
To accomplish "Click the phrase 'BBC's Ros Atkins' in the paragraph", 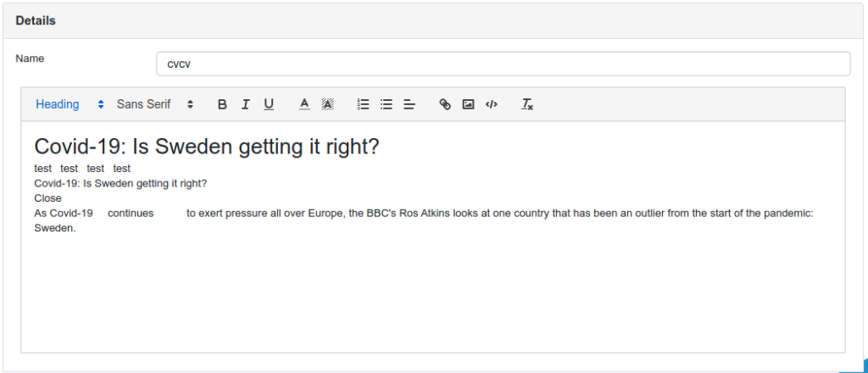I will point(409,213).
